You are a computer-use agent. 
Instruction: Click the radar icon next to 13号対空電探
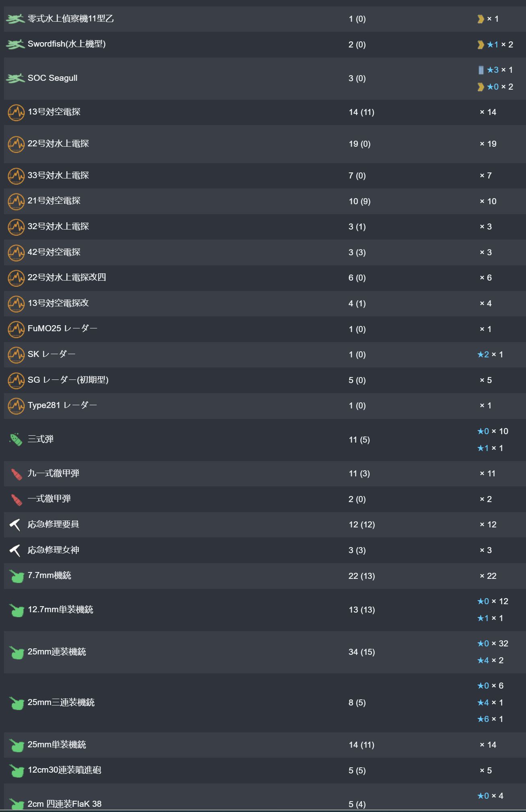[16, 113]
